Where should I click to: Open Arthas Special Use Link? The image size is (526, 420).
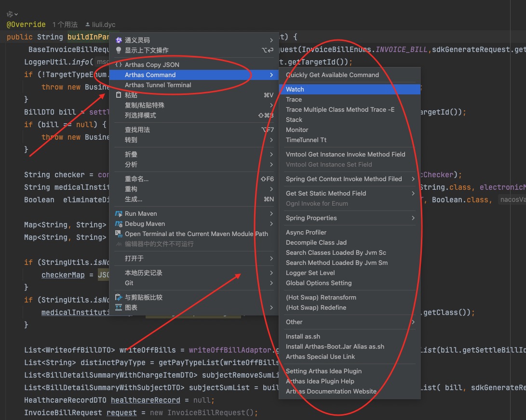click(350, 356)
